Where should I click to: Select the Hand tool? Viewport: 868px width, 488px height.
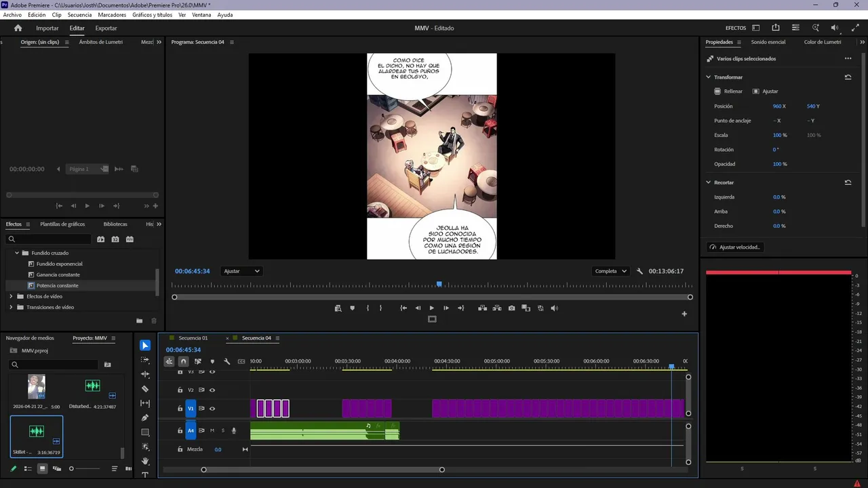145,461
